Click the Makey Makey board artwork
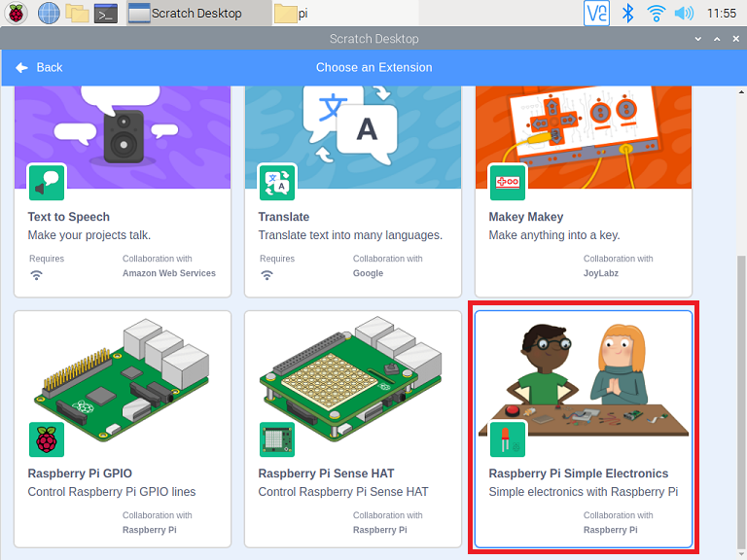 [584, 137]
